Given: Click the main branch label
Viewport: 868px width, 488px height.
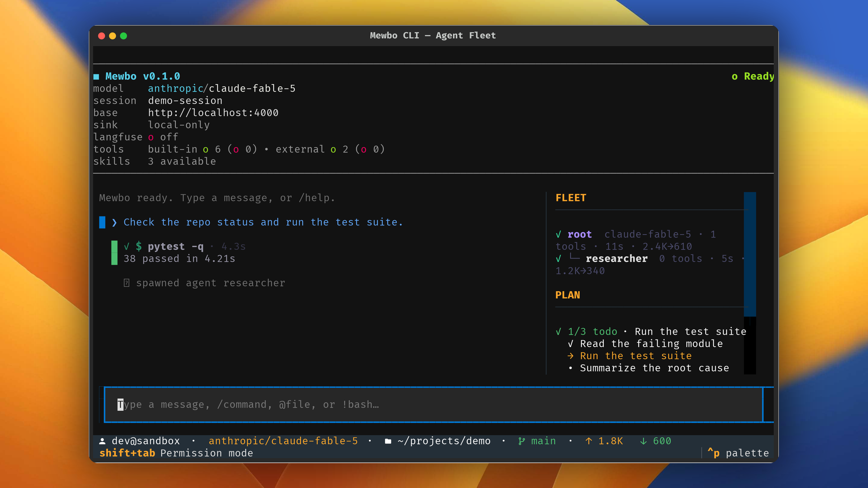Looking at the screenshot, I should click(x=544, y=441).
